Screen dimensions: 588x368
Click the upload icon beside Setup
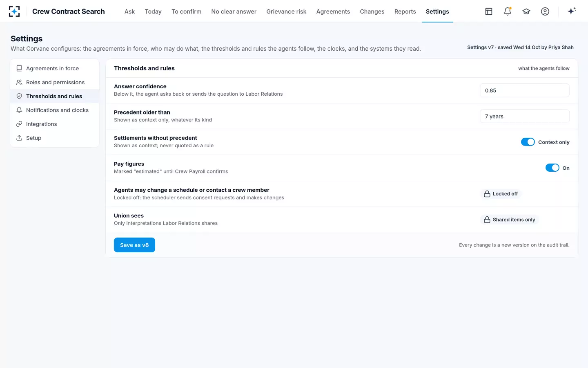point(19,138)
